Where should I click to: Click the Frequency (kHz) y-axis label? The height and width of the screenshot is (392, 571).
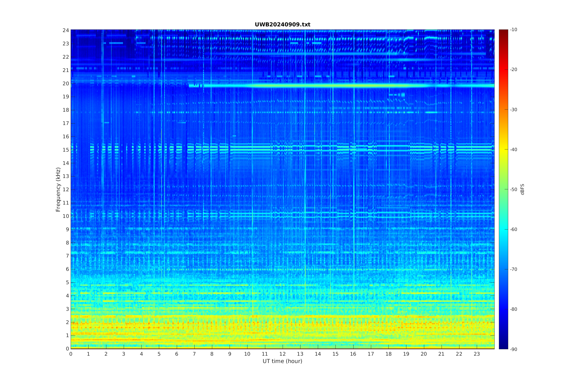tap(58, 189)
